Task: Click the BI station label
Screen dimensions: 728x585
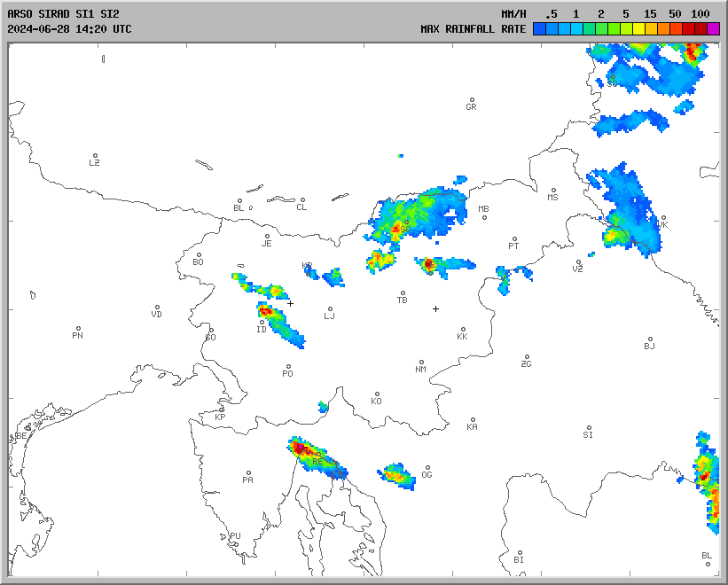Action: [x=519, y=560]
